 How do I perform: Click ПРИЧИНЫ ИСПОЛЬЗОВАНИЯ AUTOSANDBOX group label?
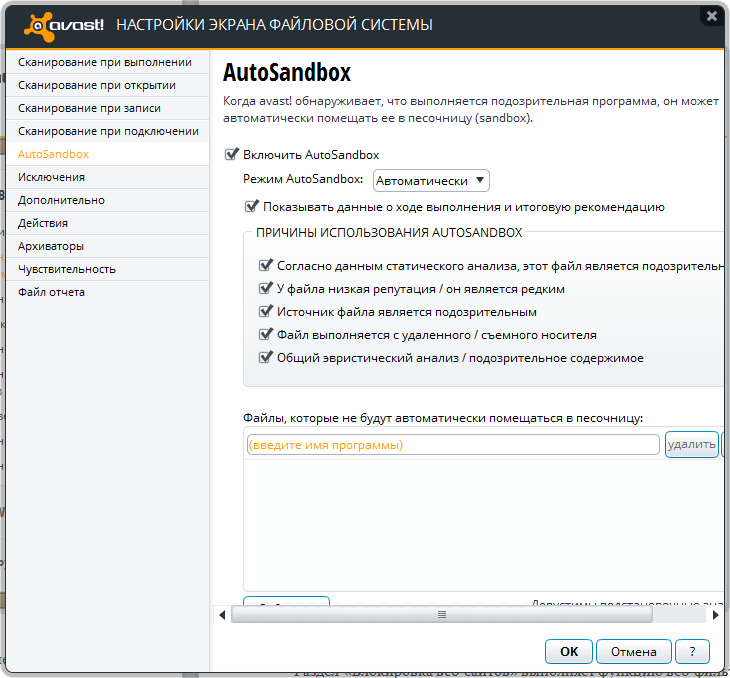pos(389,233)
